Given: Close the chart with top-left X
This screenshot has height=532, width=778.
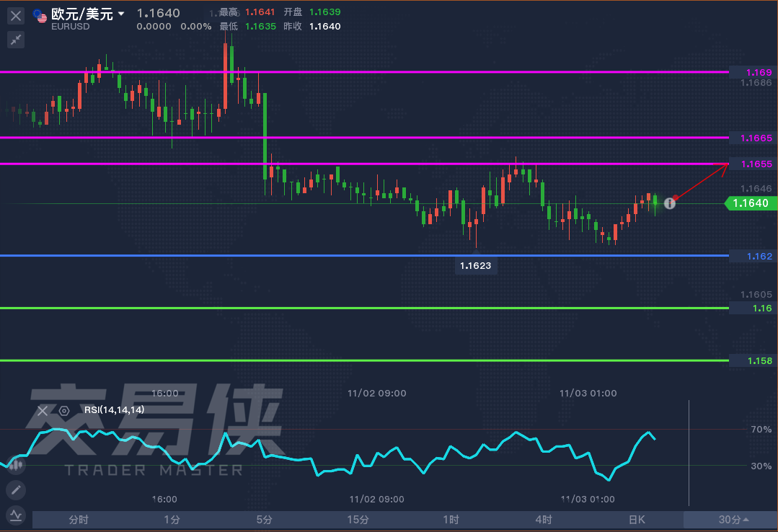Looking at the screenshot, I should (x=16, y=15).
